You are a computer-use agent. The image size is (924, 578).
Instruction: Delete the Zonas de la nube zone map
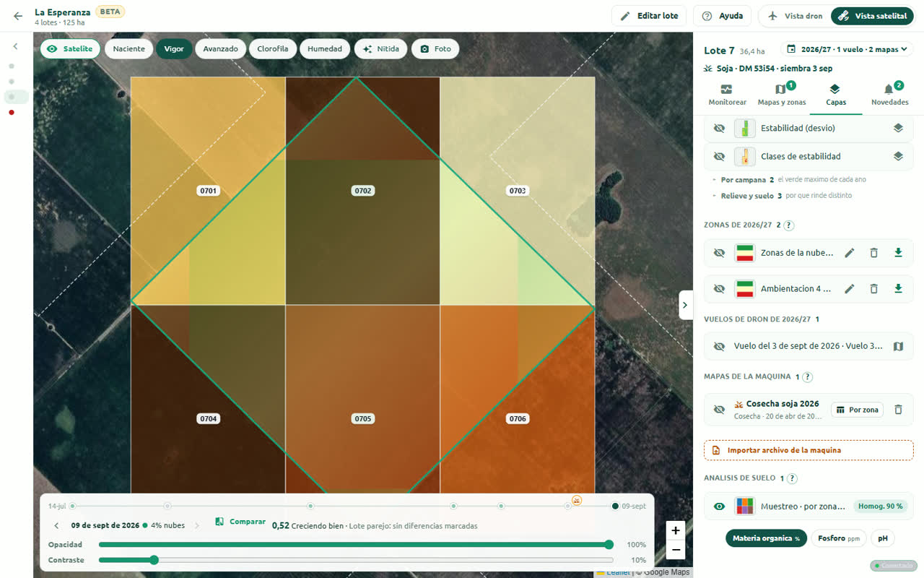coord(873,253)
